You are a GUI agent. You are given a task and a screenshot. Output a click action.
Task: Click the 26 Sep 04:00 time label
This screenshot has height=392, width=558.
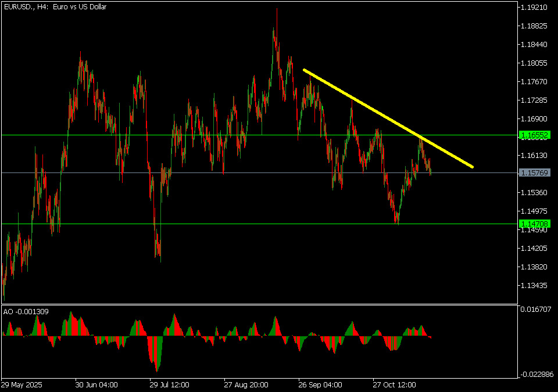click(x=320, y=385)
